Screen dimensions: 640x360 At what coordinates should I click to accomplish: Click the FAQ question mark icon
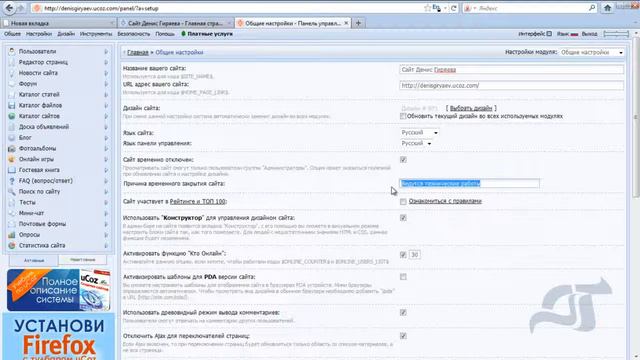coord(11,181)
